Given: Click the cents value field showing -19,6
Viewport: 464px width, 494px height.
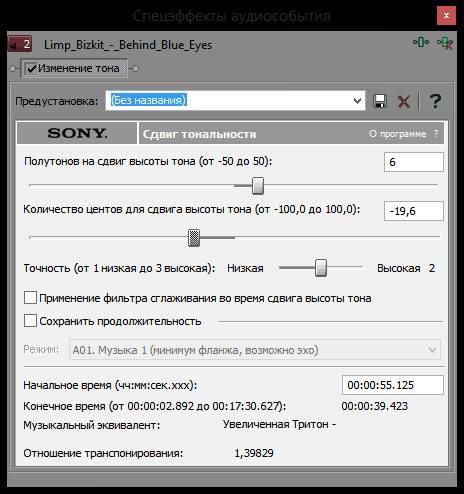Looking at the screenshot, I should (x=414, y=211).
